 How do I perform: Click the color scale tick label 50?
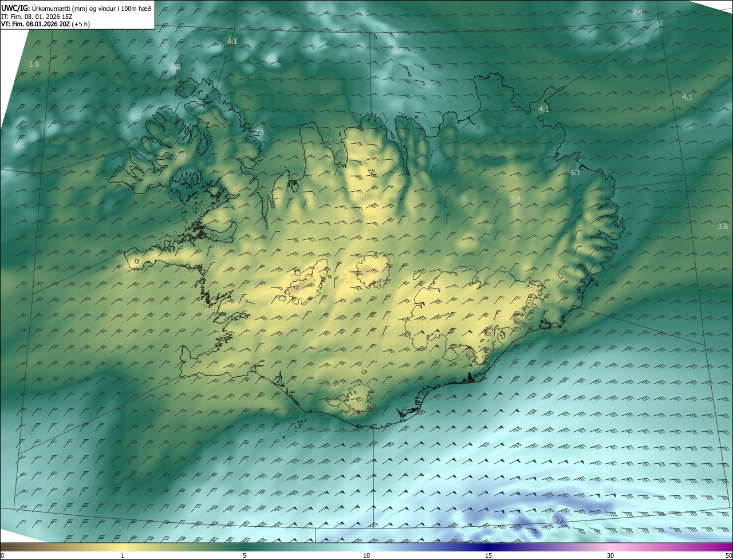coord(728,555)
